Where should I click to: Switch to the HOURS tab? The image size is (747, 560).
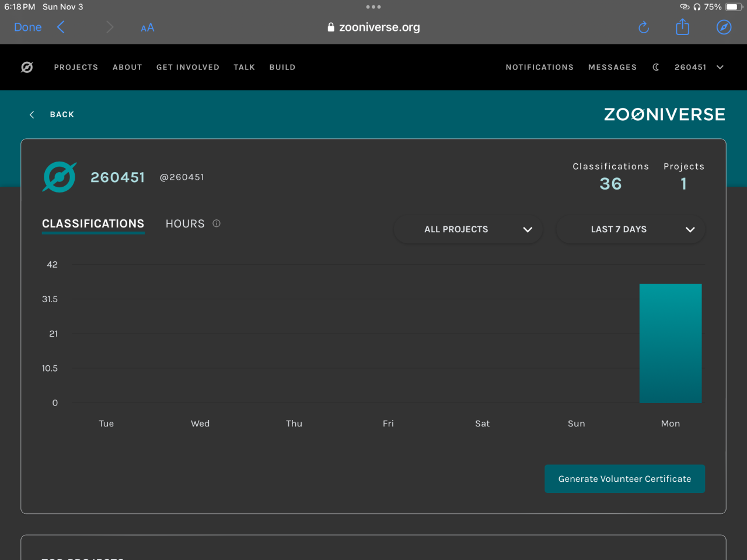click(x=185, y=223)
